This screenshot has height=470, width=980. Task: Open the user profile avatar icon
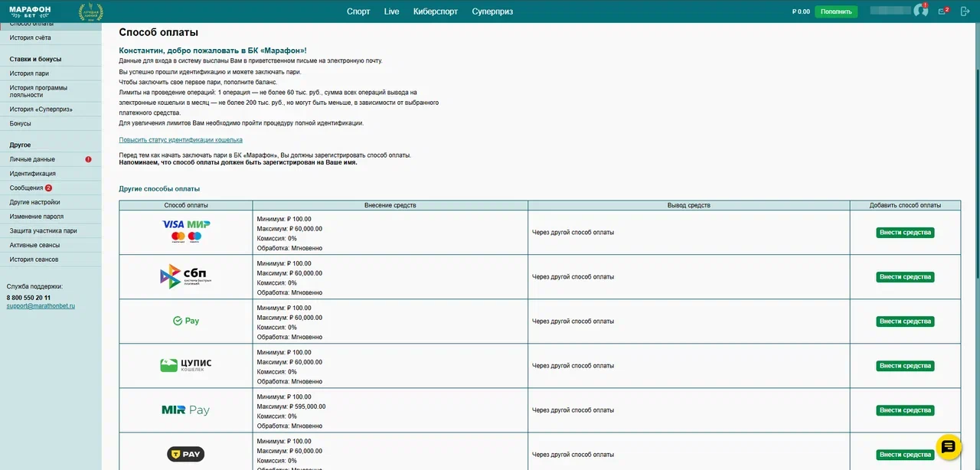920,11
